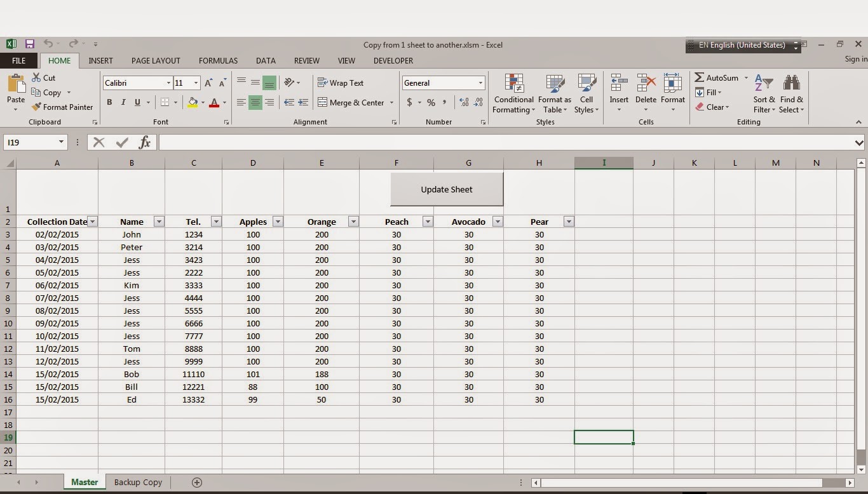This screenshot has width=868, height=494.
Task: Click the Update Sheet button
Action: 447,189
